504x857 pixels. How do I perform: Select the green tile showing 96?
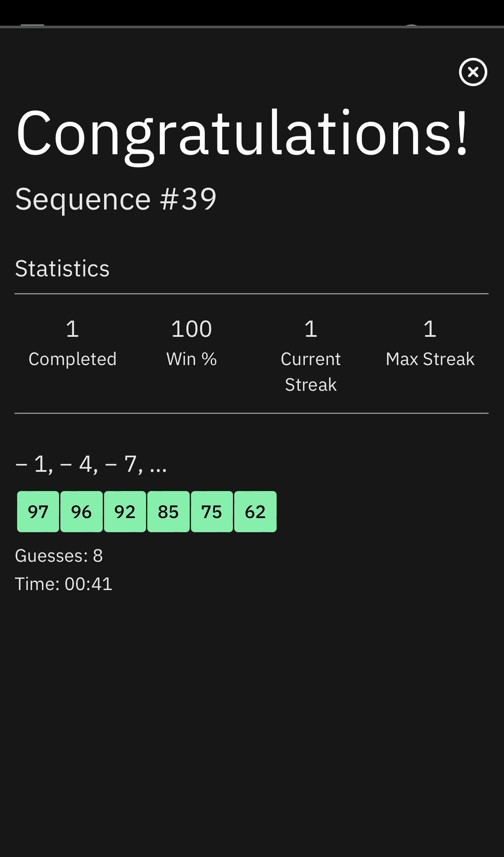pos(81,512)
